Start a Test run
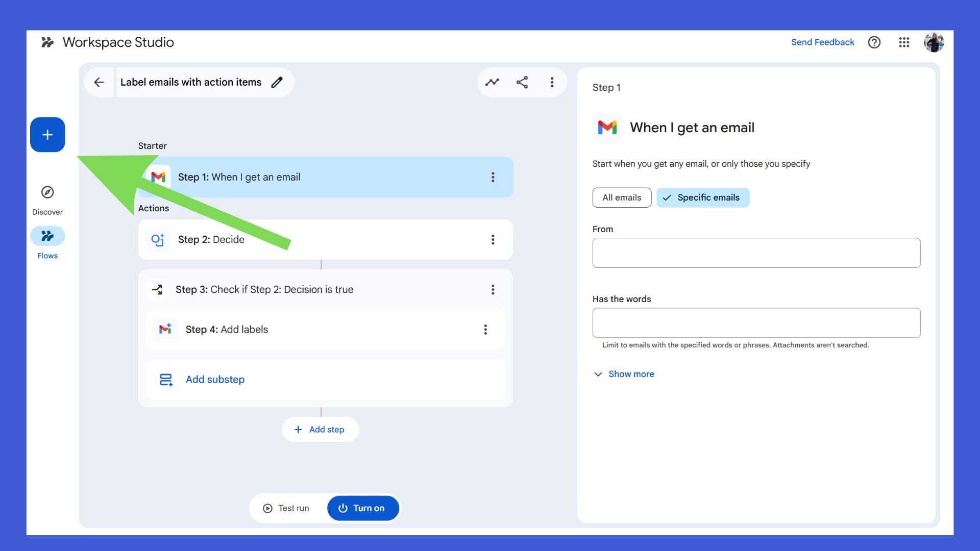This screenshot has width=980, height=551. pos(286,508)
